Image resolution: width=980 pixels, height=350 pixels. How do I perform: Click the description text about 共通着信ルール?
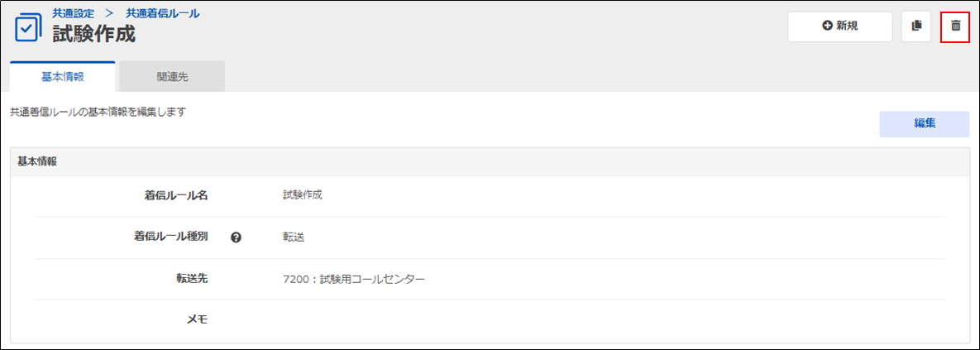click(98, 113)
